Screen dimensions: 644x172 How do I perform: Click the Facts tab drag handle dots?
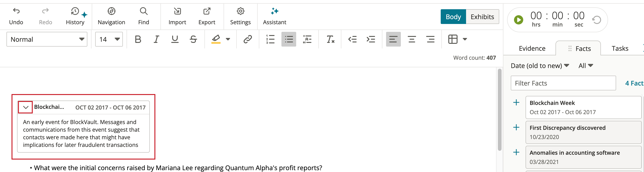pos(570,48)
